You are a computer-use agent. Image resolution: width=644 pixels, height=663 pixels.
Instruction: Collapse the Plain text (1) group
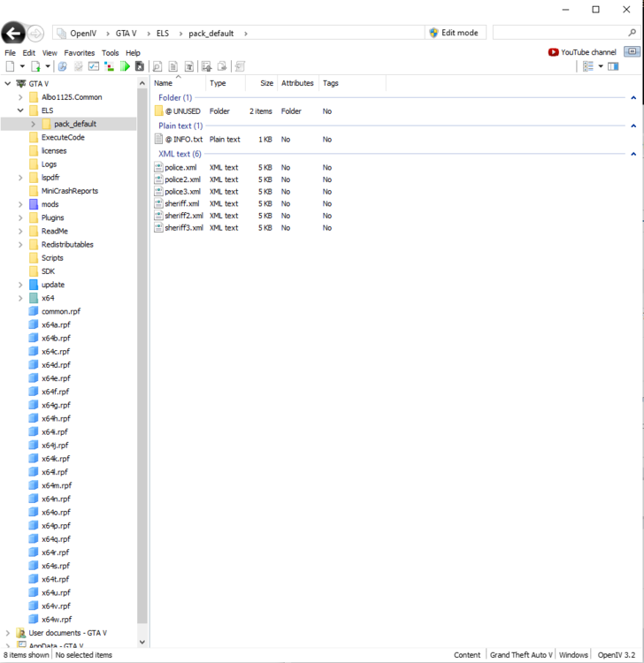(633, 126)
